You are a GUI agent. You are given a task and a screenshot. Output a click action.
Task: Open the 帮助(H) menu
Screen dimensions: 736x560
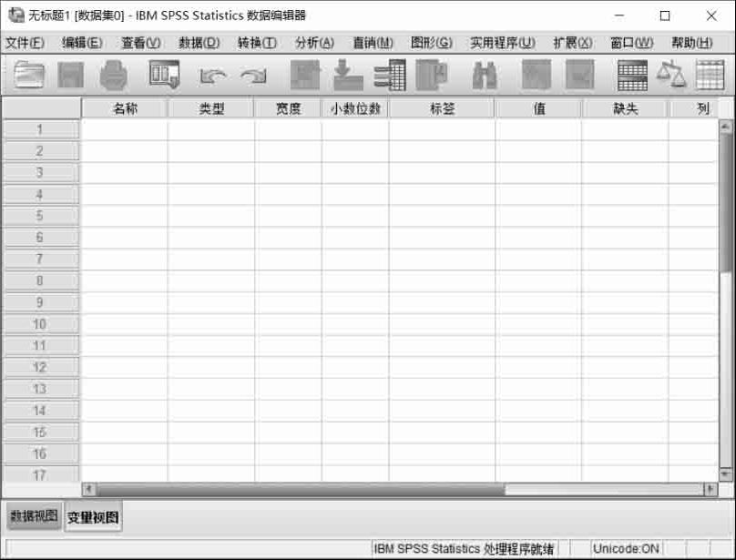coord(692,43)
